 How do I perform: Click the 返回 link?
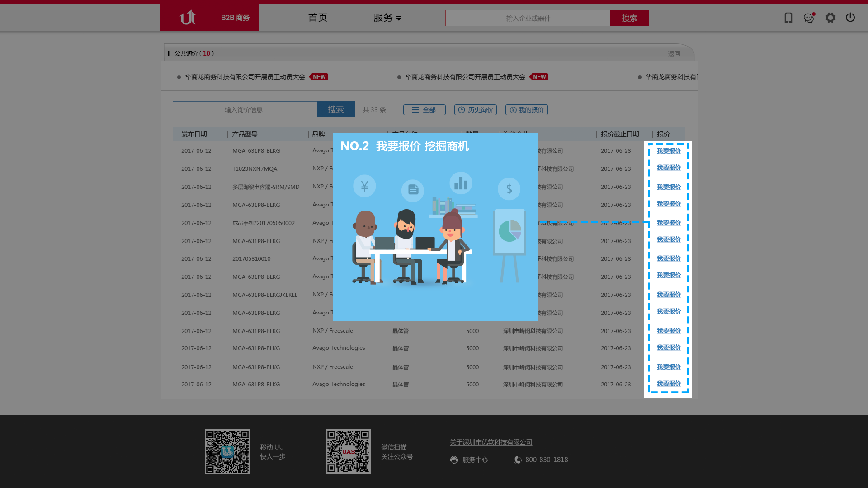coord(674,54)
